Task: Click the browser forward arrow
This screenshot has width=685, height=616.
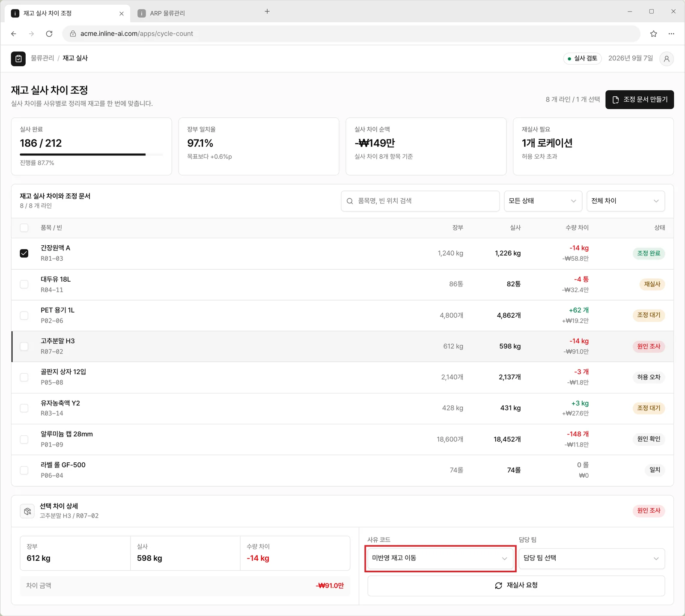Action: pyautogui.click(x=31, y=34)
